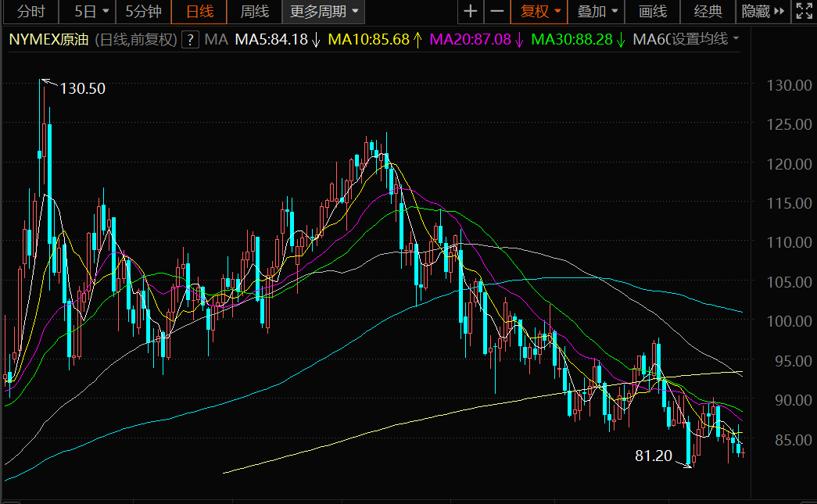Image resolution: width=817 pixels, height=504 pixels.
Task: Open the 复权 dropdown menu
Action: point(540,12)
